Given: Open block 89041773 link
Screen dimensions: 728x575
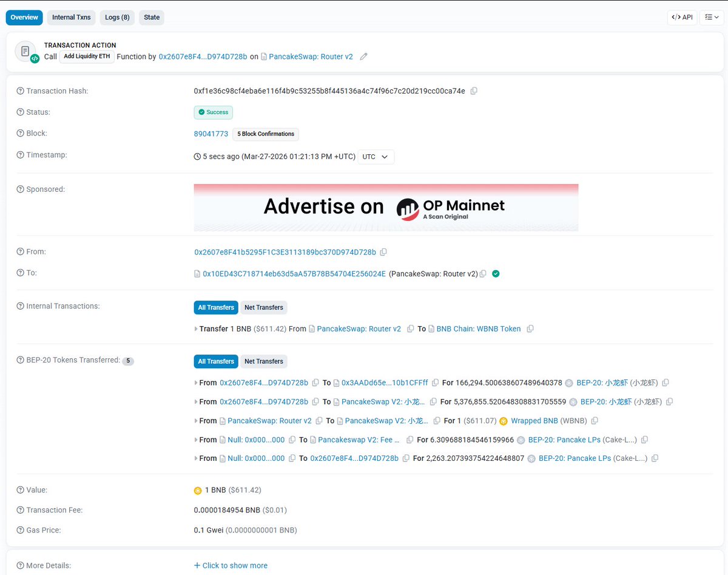Looking at the screenshot, I should pos(211,134).
